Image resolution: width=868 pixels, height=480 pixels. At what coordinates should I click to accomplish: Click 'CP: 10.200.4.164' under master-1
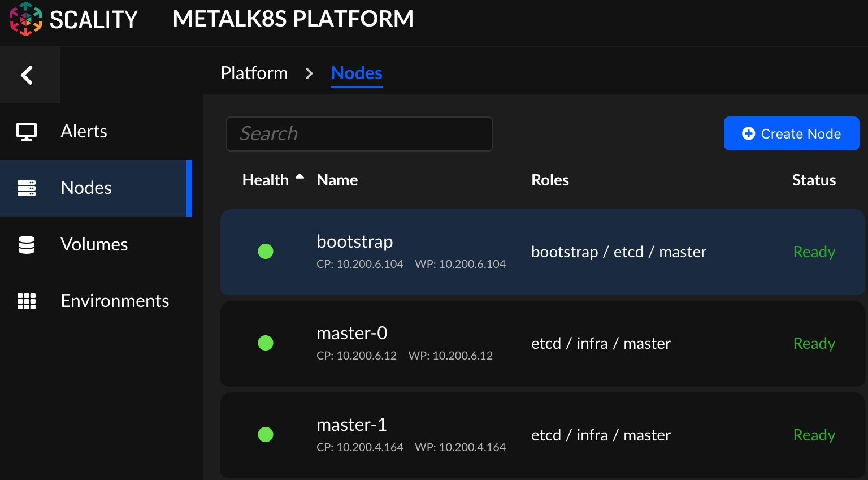pyautogui.click(x=360, y=447)
